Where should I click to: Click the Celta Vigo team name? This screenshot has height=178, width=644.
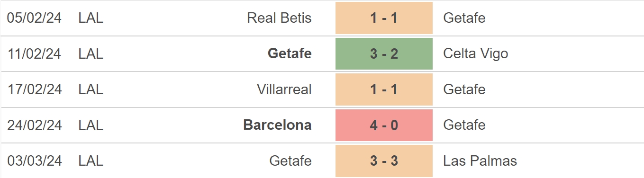click(476, 53)
